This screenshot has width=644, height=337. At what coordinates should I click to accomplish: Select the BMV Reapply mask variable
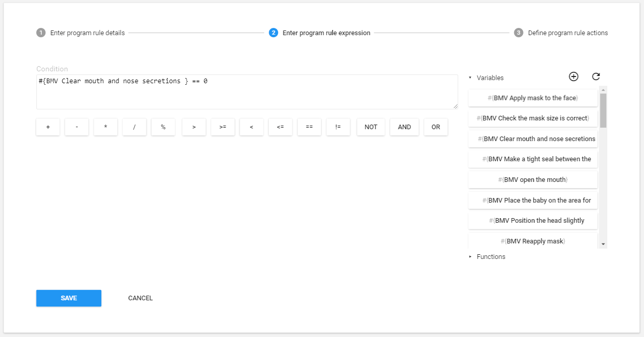pyautogui.click(x=533, y=241)
